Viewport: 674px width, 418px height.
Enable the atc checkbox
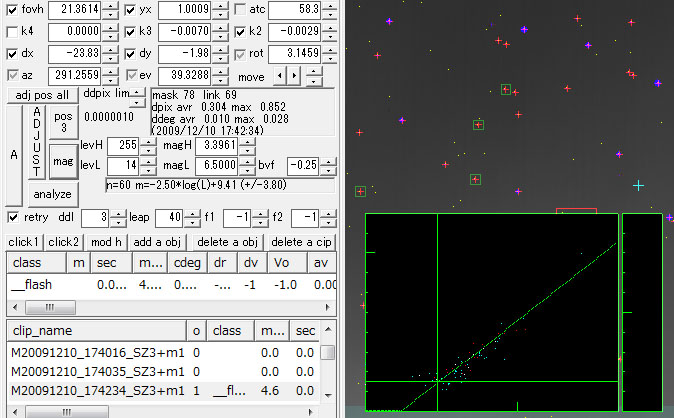click(241, 10)
